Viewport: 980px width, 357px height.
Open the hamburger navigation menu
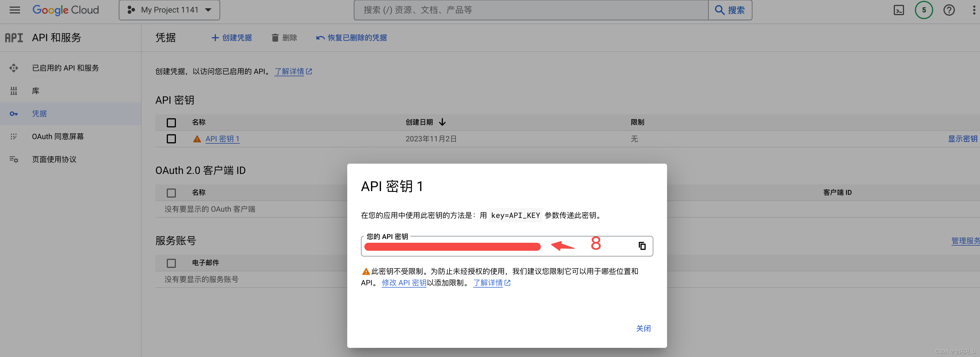click(x=15, y=10)
